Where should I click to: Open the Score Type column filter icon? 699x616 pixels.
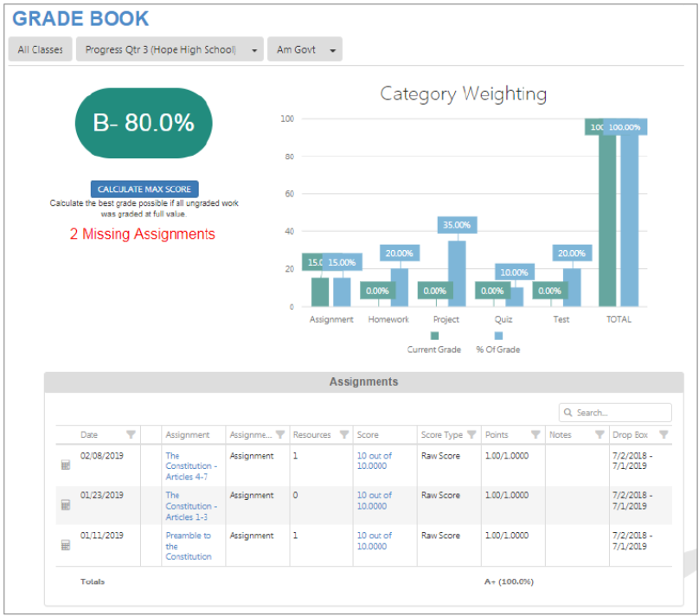471,435
